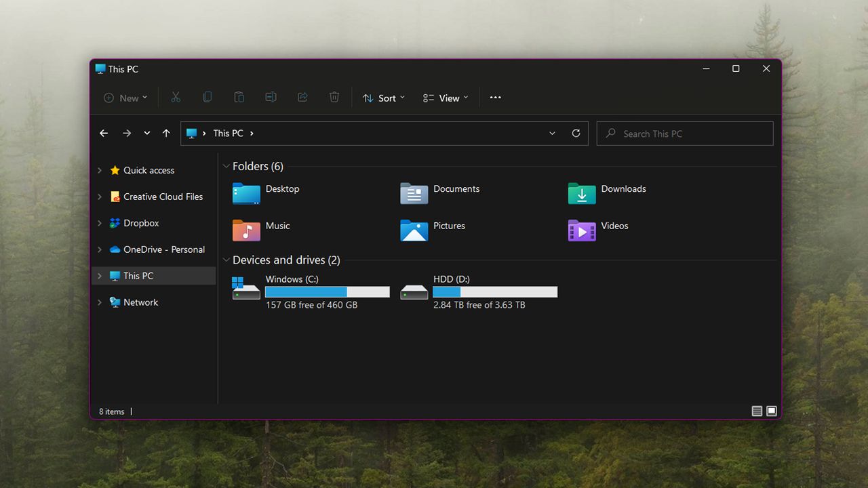Collapse the Devices and drives group
The width and height of the screenshot is (868, 488).
226,260
